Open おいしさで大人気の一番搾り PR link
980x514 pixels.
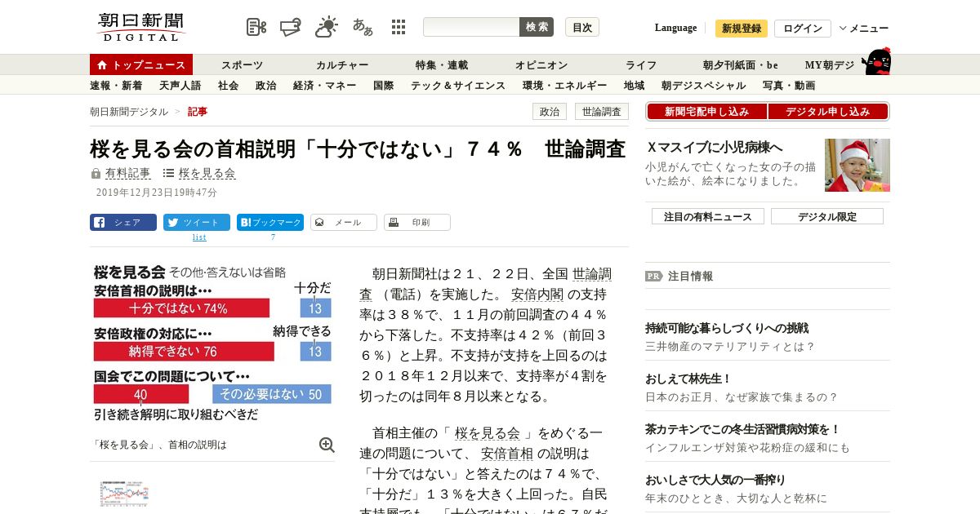coord(715,480)
